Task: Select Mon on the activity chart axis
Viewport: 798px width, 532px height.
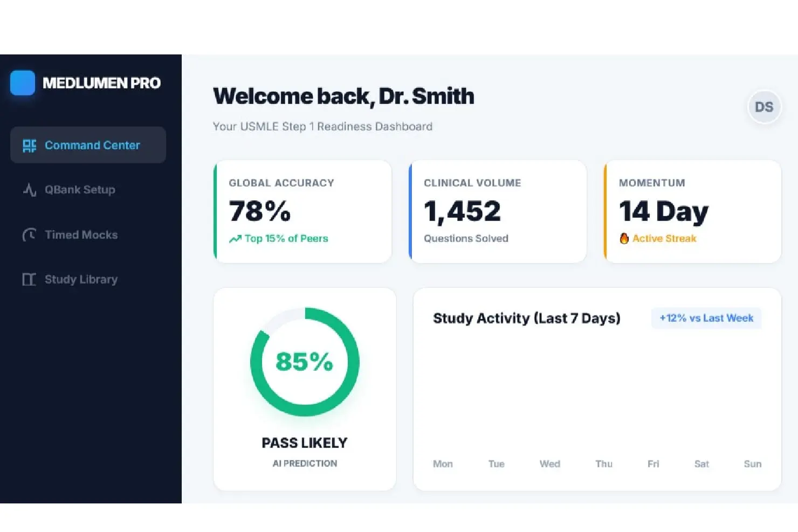Action: [x=443, y=464]
